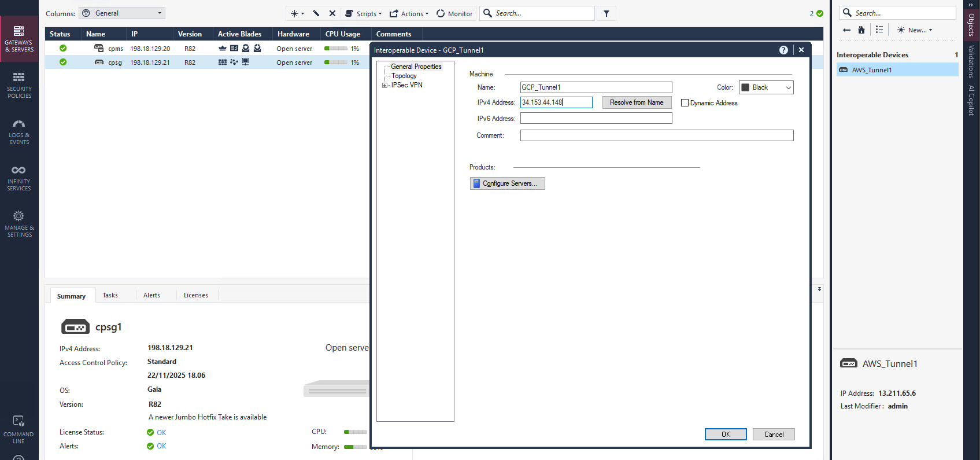Viewport: 980px width, 460px height.
Task: Delete the selected gateway with the X icon
Action: pyautogui.click(x=332, y=13)
